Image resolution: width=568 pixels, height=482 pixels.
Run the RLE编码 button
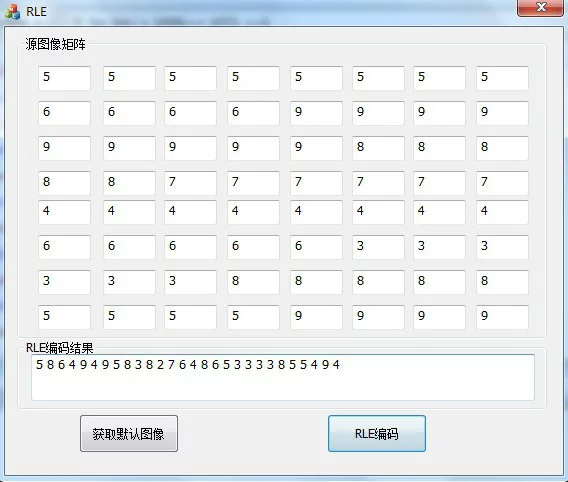tap(377, 433)
